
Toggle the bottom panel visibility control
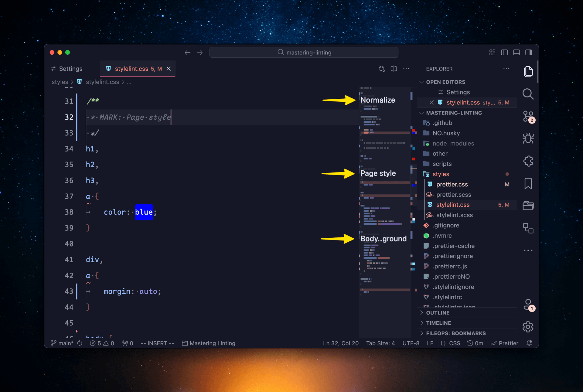516,52
